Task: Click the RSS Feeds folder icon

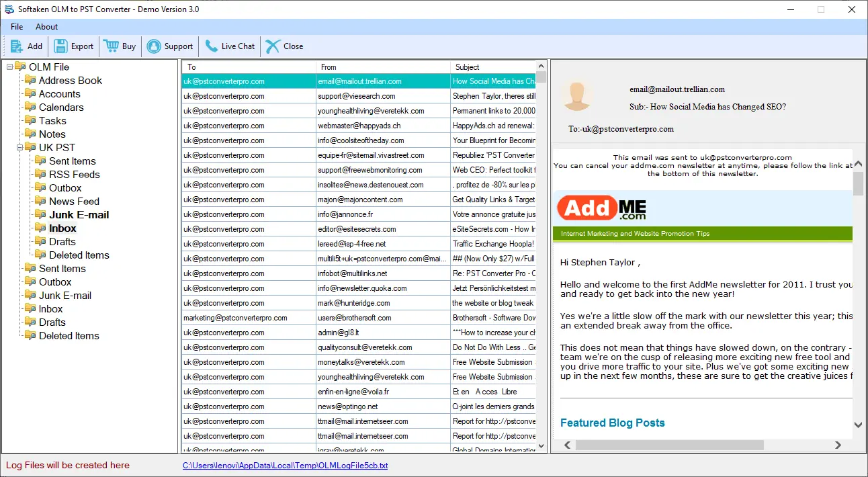Action: (40, 174)
